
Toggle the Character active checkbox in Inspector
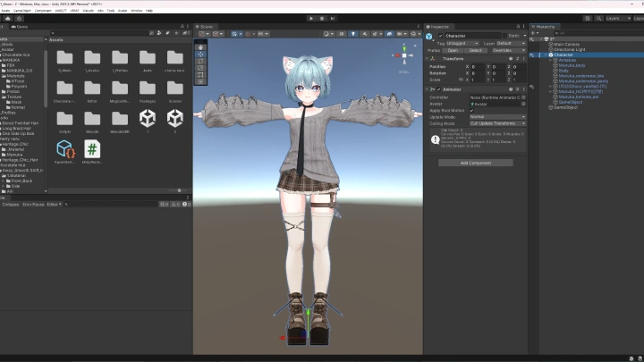point(441,36)
